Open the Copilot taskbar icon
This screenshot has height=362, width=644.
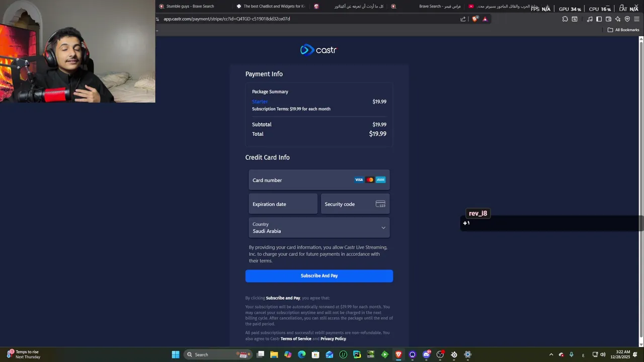pyautogui.click(x=288, y=354)
